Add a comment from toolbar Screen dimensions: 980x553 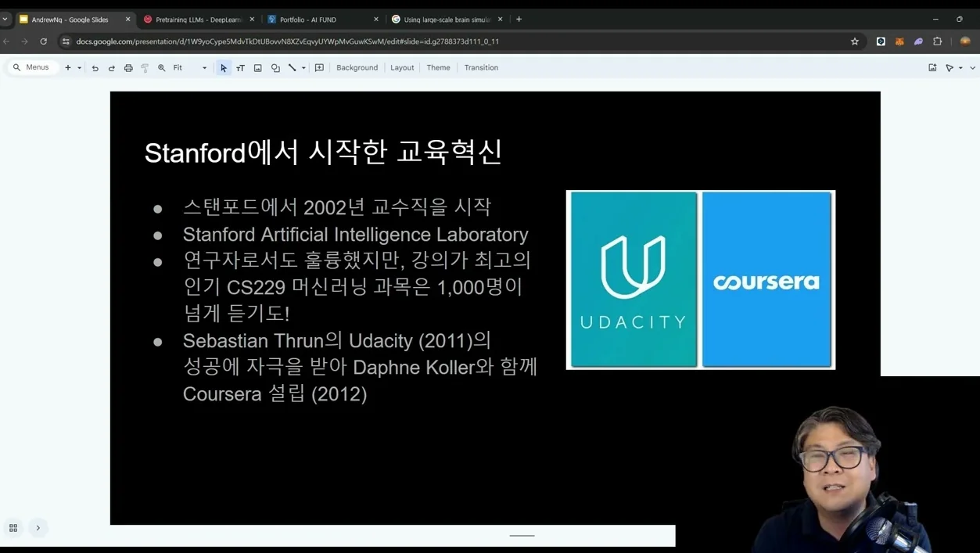[319, 68]
